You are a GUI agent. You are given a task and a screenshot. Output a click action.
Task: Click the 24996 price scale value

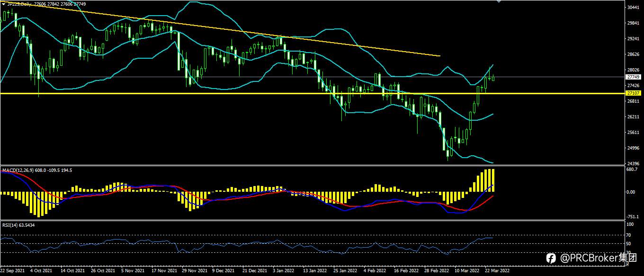634,148
